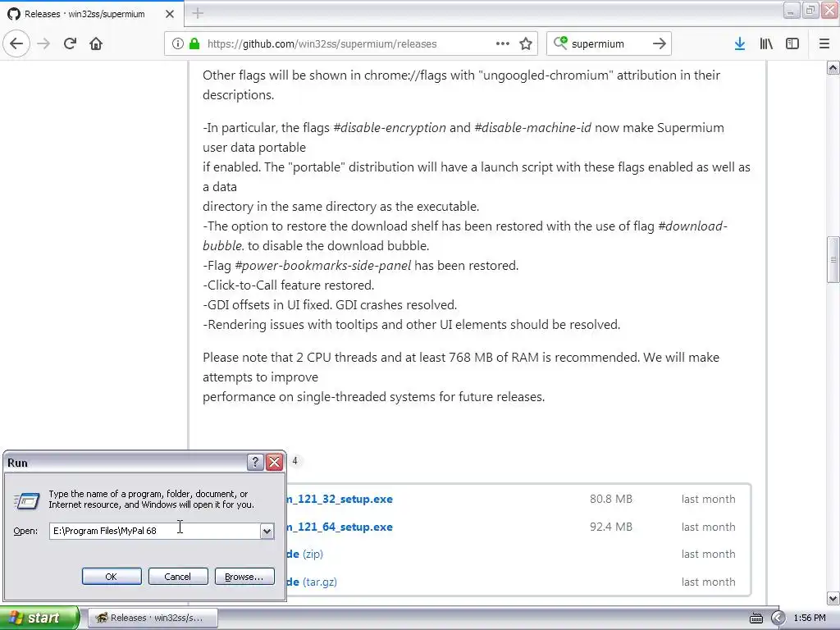The height and width of the screenshot is (630, 840).
Task: Click the #disable-encryption flag text
Action: [x=390, y=127]
